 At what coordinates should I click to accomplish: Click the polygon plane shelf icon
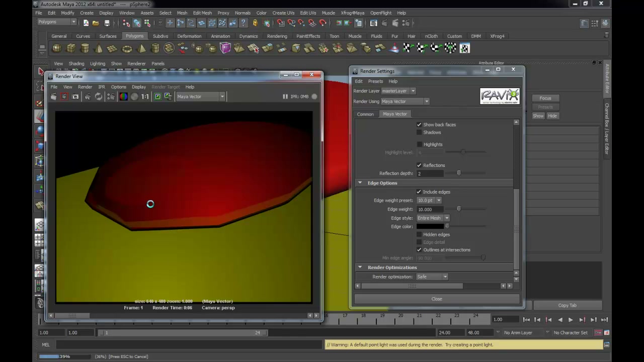click(112, 49)
